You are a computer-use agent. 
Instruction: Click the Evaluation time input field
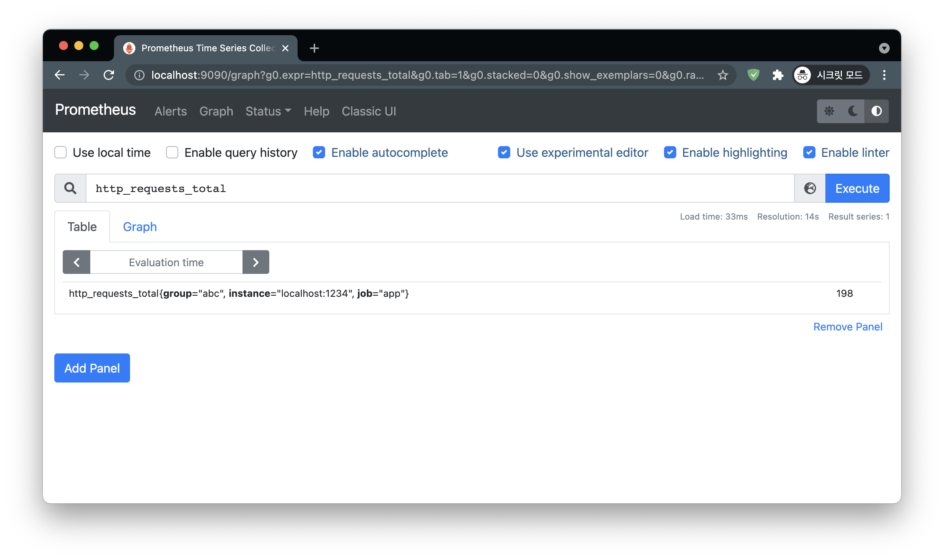pyautogui.click(x=166, y=262)
